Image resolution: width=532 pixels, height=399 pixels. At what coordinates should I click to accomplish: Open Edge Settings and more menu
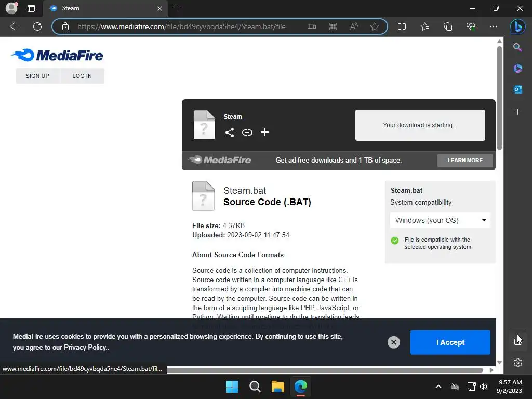(494, 26)
